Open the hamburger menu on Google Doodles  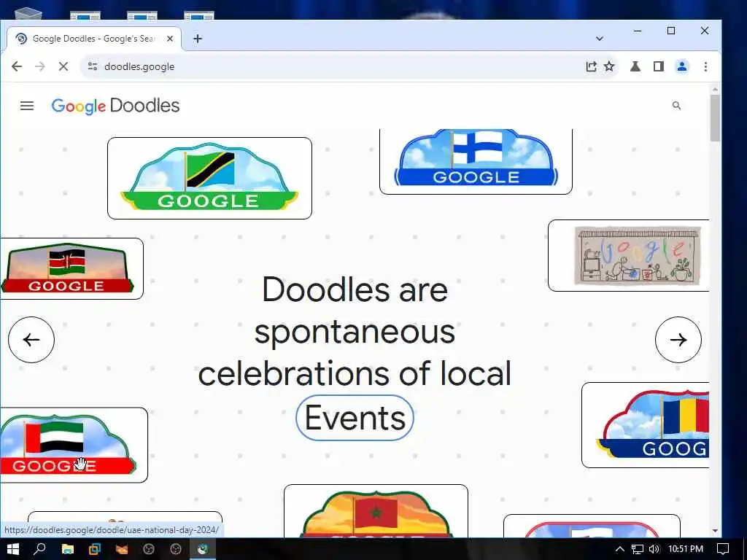[27, 106]
